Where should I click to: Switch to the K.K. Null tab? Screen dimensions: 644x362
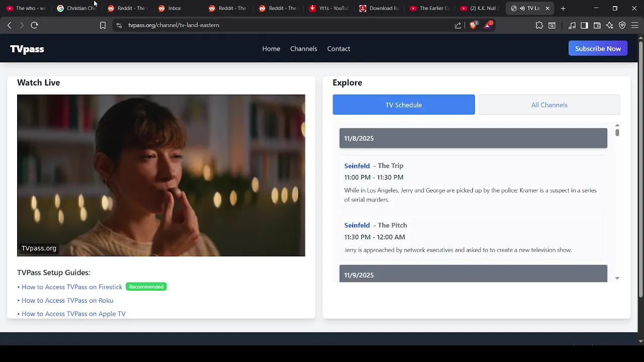480,8
